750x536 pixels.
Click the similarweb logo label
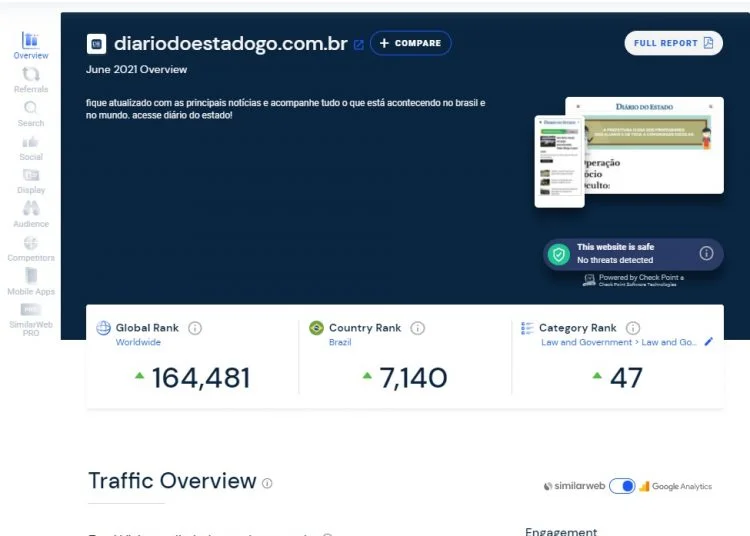(574, 486)
